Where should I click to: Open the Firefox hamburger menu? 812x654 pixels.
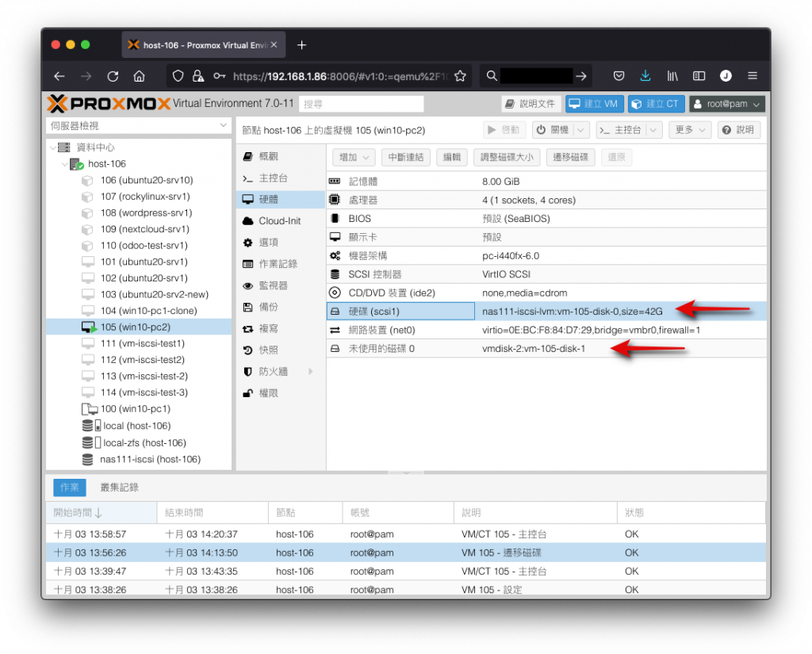pos(753,76)
